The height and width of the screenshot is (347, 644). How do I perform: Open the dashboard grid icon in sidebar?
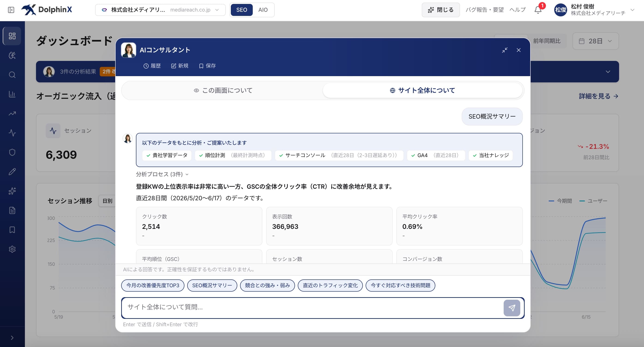pos(12,36)
